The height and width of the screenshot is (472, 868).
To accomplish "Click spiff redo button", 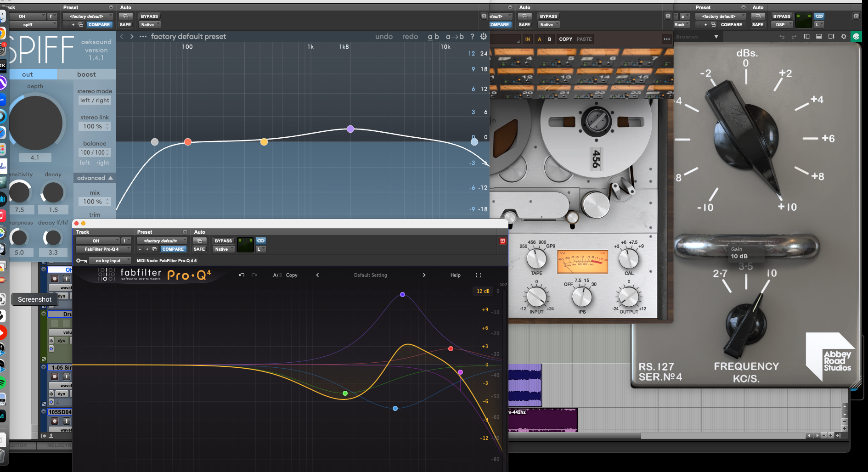I will click(x=410, y=36).
